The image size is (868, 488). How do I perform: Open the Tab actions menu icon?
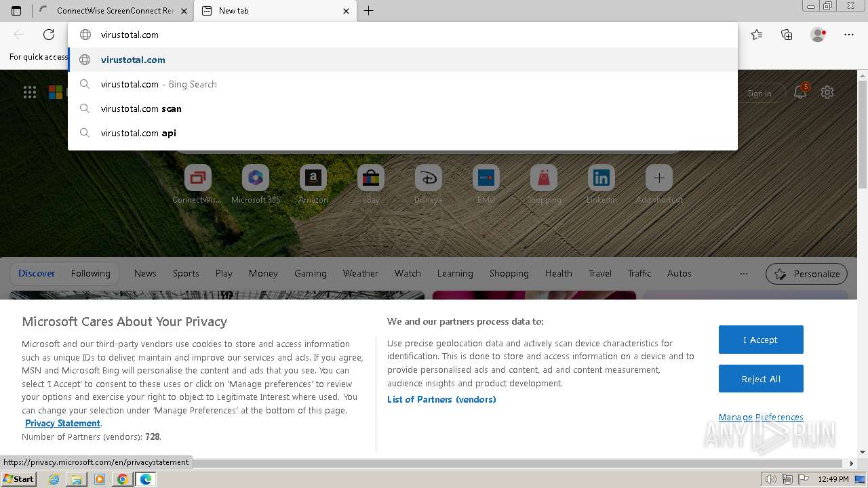pyautogui.click(x=16, y=11)
